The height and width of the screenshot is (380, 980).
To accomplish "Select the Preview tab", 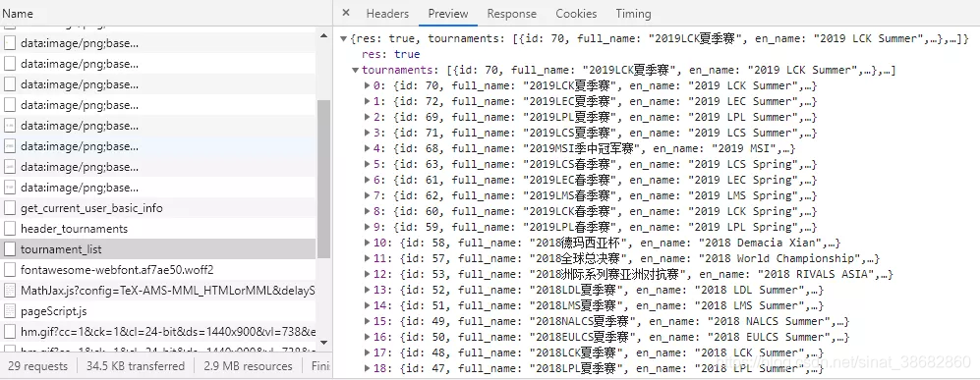I will point(448,13).
